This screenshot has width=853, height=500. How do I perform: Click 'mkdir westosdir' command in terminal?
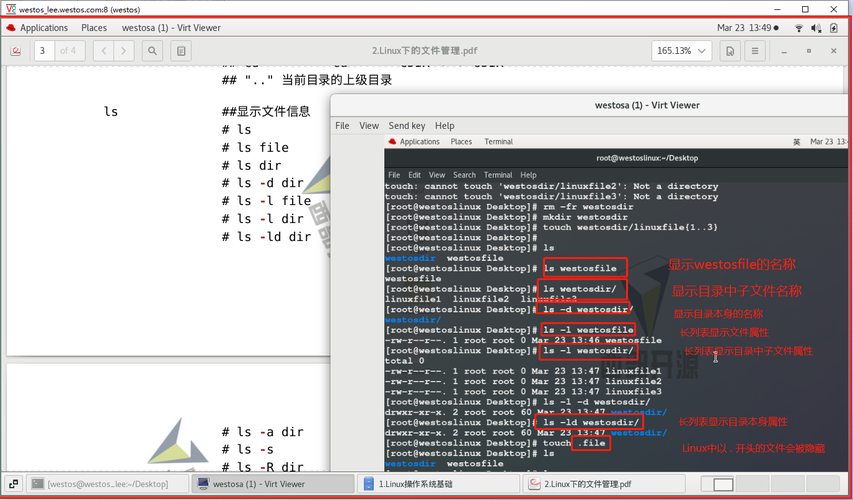(585, 217)
